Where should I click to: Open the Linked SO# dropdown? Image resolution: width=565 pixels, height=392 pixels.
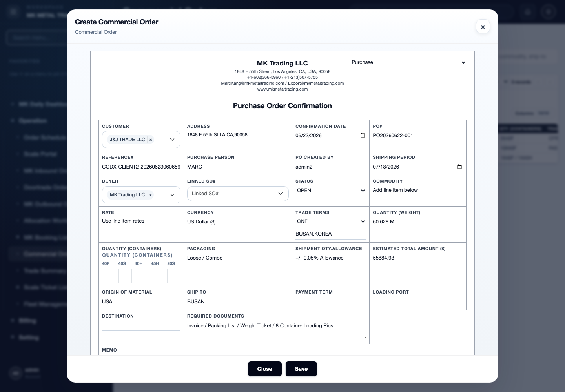click(237, 194)
